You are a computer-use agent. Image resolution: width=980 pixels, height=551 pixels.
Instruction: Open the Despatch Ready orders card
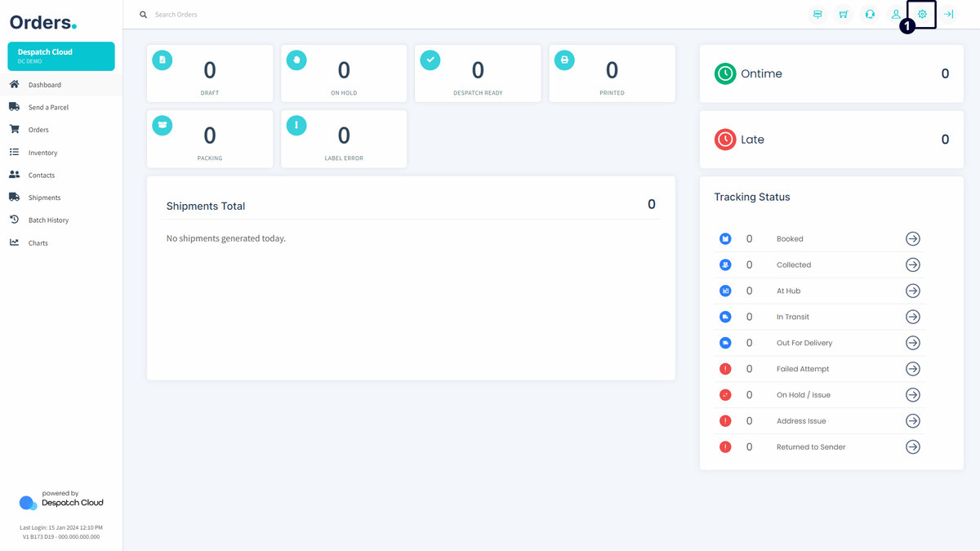click(x=478, y=73)
